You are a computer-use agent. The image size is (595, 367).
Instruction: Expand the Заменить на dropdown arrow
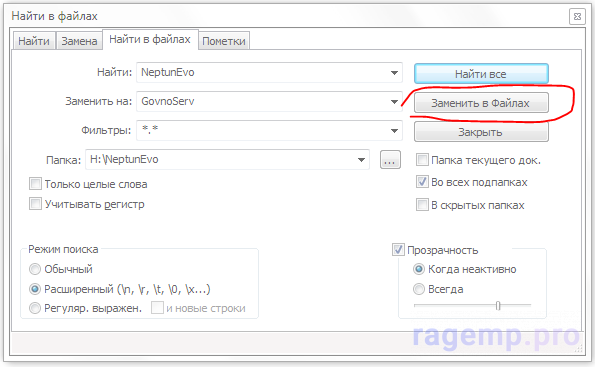click(x=394, y=102)
